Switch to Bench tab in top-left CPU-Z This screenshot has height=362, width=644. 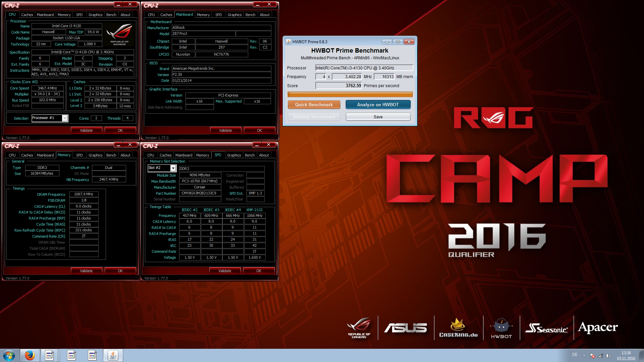[111, 15]
